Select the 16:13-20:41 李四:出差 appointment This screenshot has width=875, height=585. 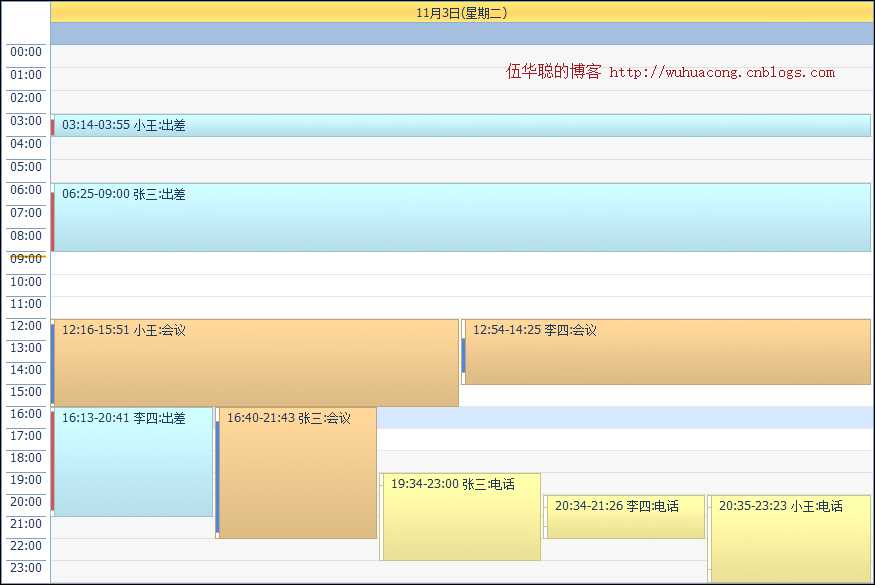pyautogui.click(x=132, y=462)
